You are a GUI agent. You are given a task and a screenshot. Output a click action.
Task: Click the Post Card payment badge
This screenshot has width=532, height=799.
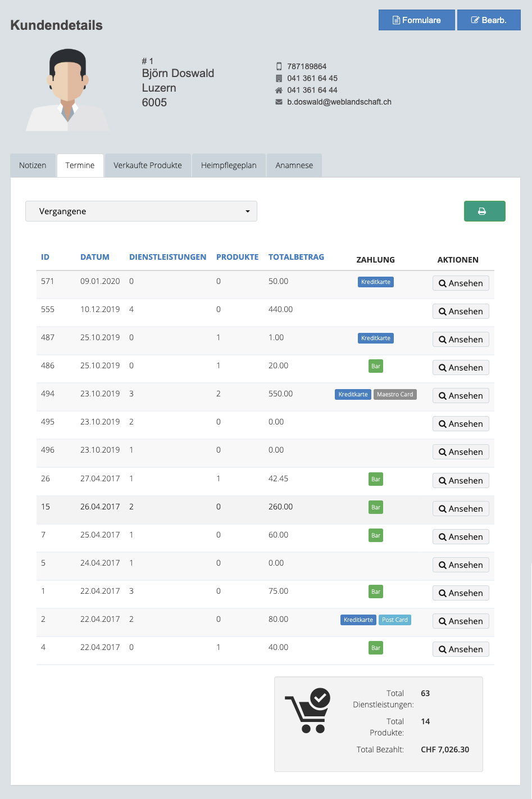tap(395, 620)
